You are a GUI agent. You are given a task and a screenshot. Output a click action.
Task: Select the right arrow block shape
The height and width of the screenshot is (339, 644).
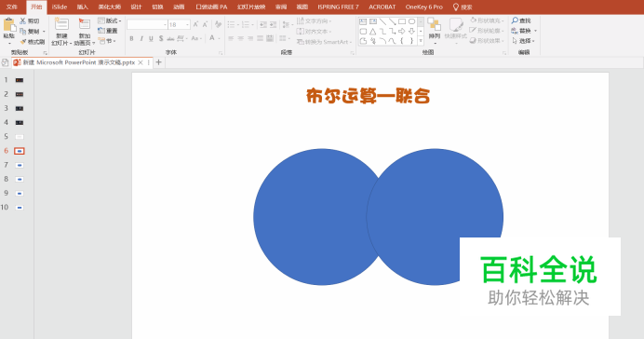(x=402, y=32)
